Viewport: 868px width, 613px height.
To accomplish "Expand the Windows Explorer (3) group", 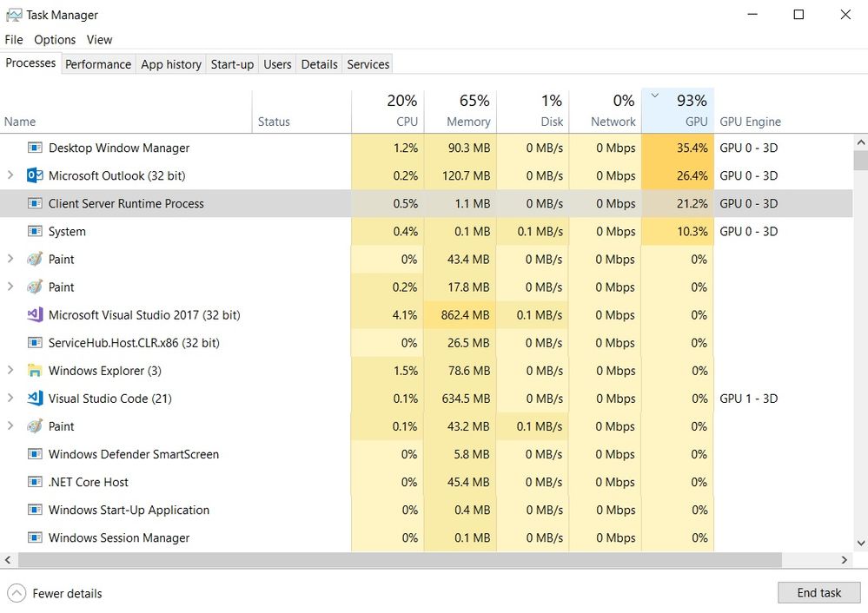I will (10, 370).
